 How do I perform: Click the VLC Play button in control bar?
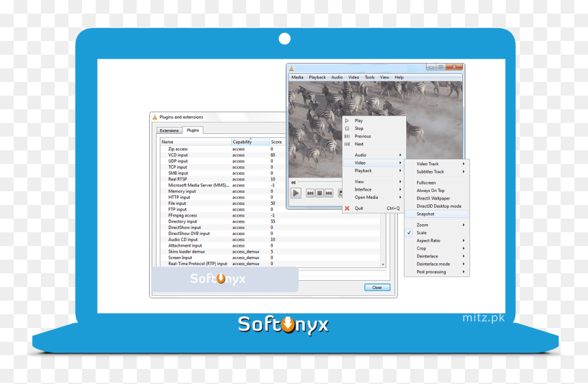click(x=296, y=193)
